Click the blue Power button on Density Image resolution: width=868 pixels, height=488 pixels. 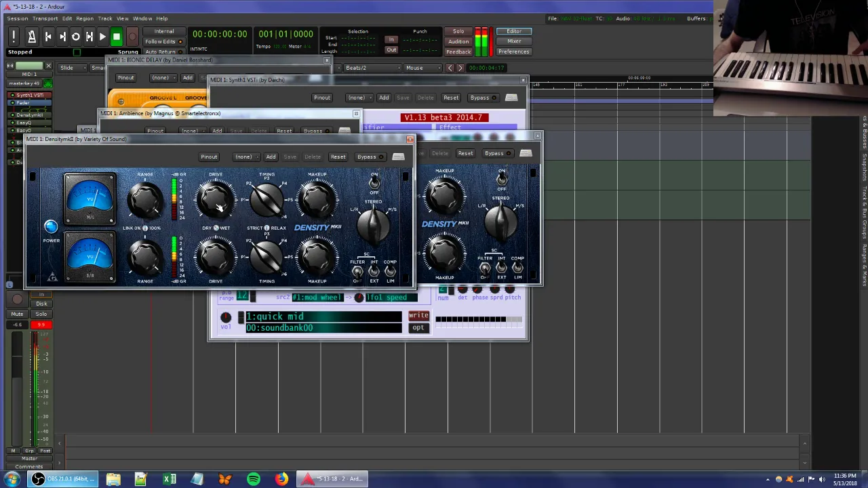pyautogui.click(x=51, y=227)
